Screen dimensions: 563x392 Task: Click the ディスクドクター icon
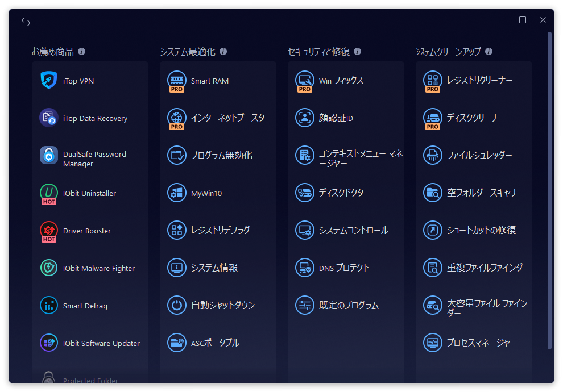click(305, 193)
